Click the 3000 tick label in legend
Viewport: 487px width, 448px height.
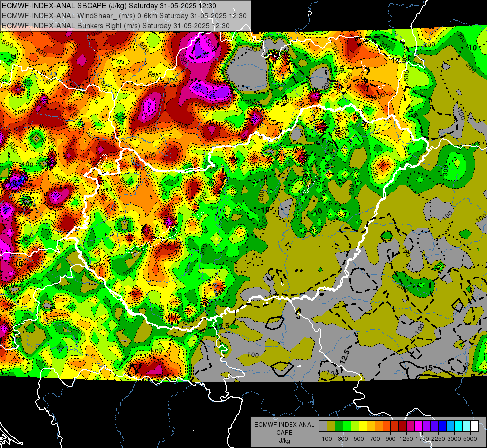pos(454,439)
